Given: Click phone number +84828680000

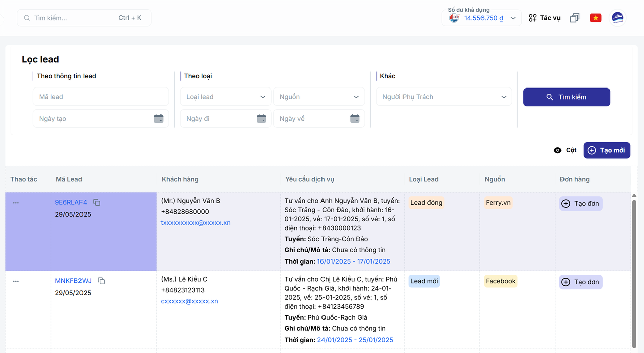Looking at the screenshot, I should (185, 212).
